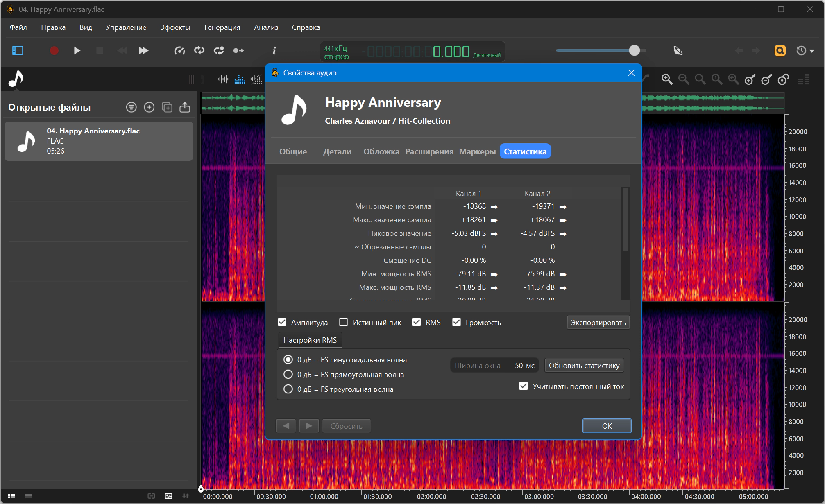Click the statistics table scrollbar
Screen dimensions: 825x504
pos(625,220)
